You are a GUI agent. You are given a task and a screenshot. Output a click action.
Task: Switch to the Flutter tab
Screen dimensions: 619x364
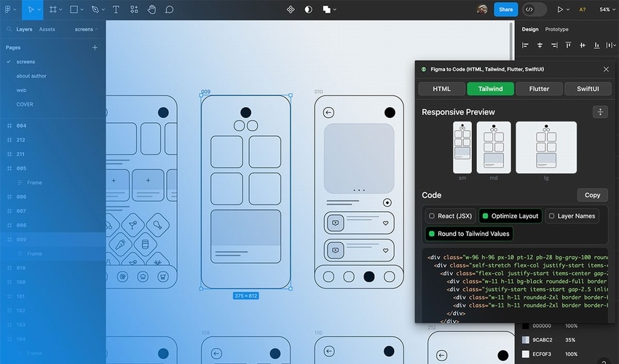tap(539, 89)
